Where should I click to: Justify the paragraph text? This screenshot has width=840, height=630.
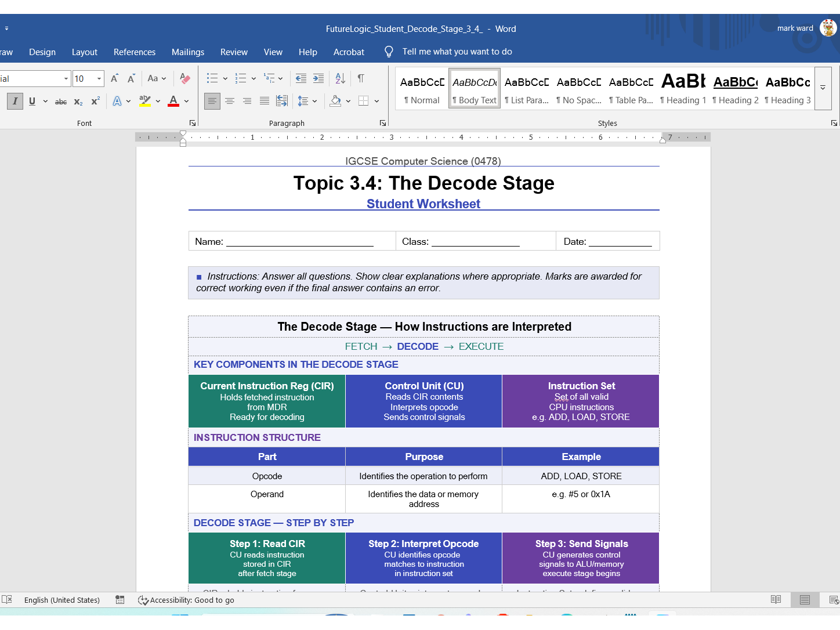(265, 101)
